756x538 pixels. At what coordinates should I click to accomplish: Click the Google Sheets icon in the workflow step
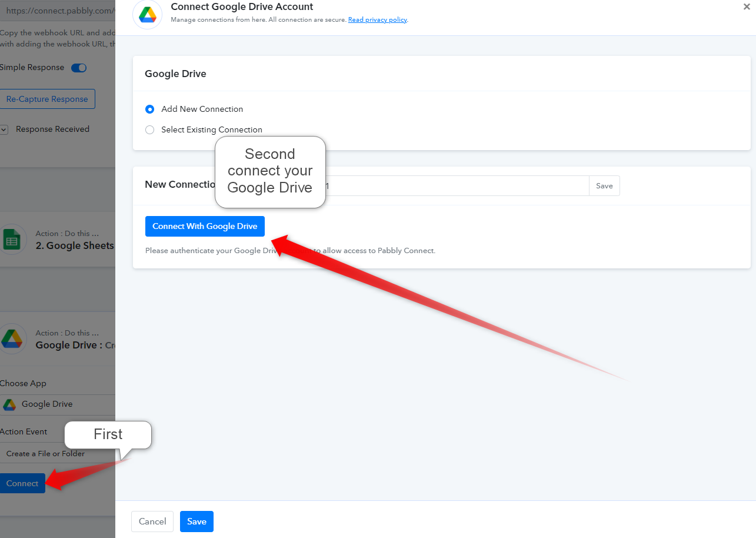pyautogui.click(x=12, y=240)
